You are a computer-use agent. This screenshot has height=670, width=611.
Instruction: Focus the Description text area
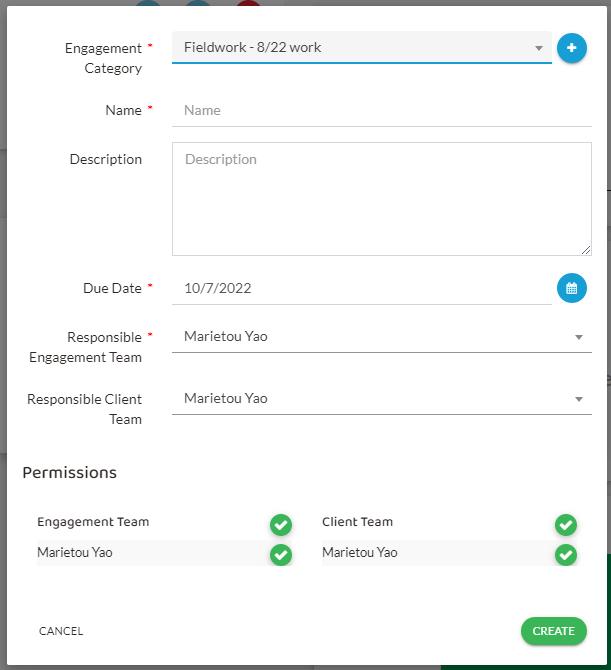click(380, 198)
